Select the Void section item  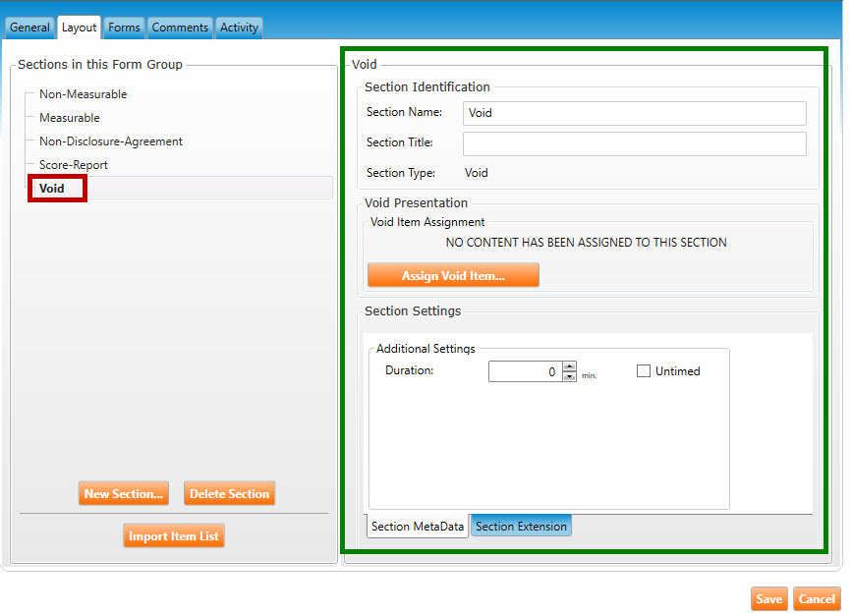point(52,188)
